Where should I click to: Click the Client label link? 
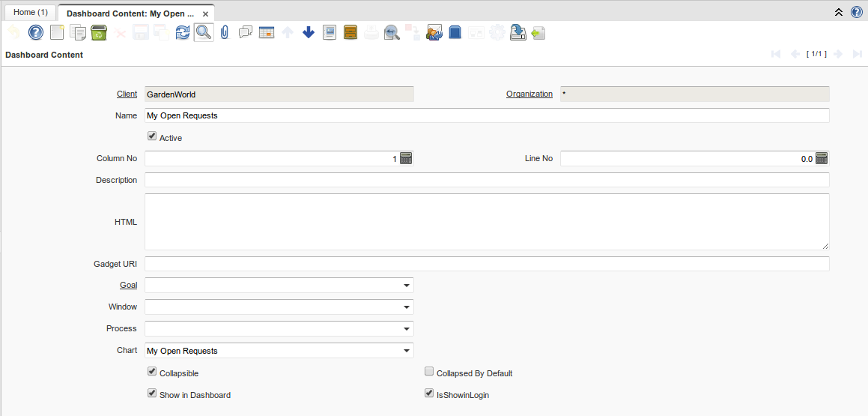click(x=127, y=94)
